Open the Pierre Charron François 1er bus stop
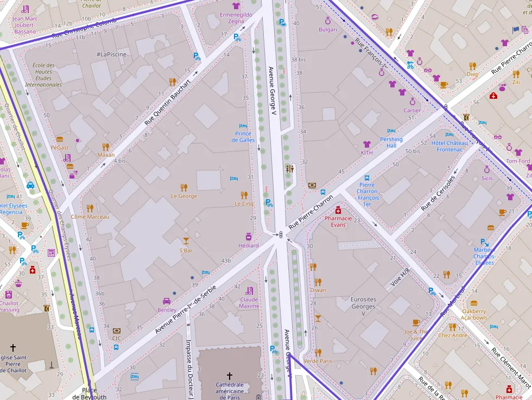The image size is (532, 400). point(367,177)
